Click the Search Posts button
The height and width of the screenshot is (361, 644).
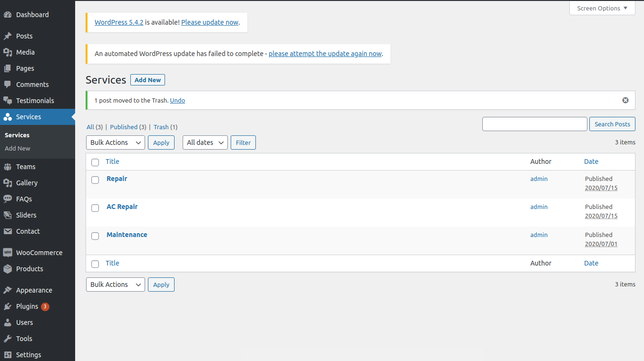point(612,124)
